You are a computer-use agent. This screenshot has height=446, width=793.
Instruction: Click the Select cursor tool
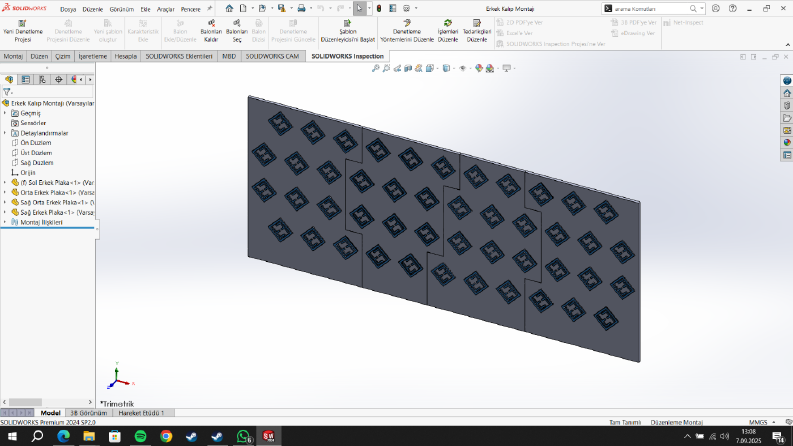click(x=360, y=9)
